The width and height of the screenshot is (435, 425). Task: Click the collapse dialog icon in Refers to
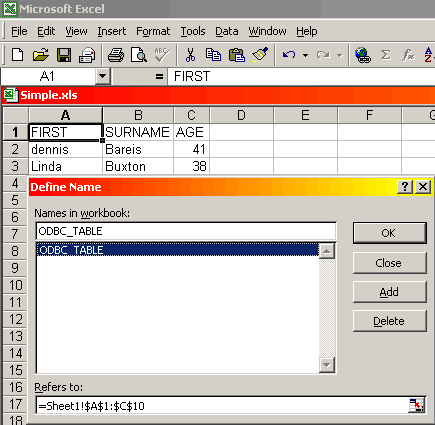click(x=417, y=405)
